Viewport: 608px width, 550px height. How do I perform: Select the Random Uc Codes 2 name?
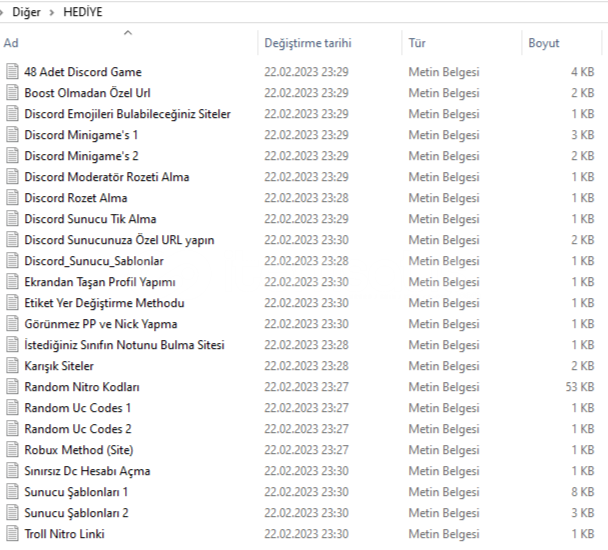point(78,429)
